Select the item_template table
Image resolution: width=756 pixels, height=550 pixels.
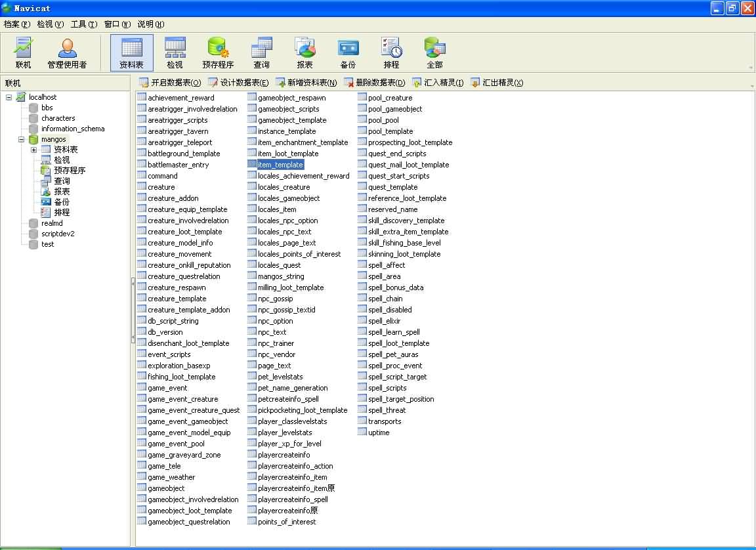point(280,165)
